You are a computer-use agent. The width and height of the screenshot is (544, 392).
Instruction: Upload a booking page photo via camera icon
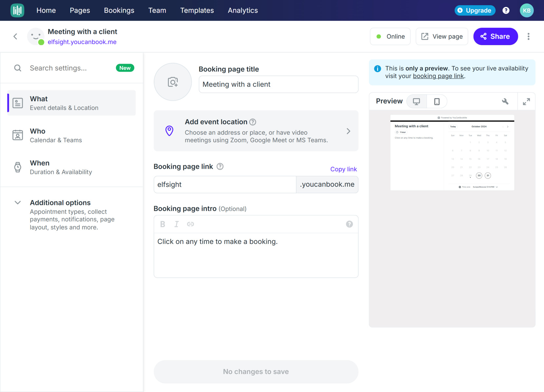point(173,82)
